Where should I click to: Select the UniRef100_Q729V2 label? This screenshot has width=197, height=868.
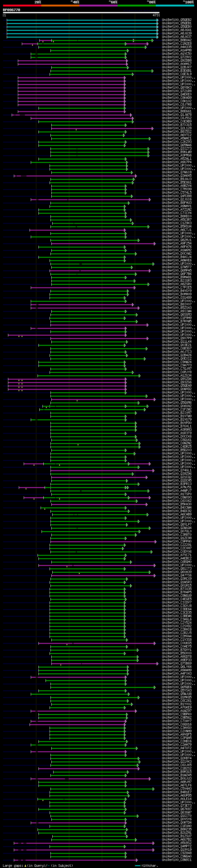pyautogui.click(x=177, y=57)
